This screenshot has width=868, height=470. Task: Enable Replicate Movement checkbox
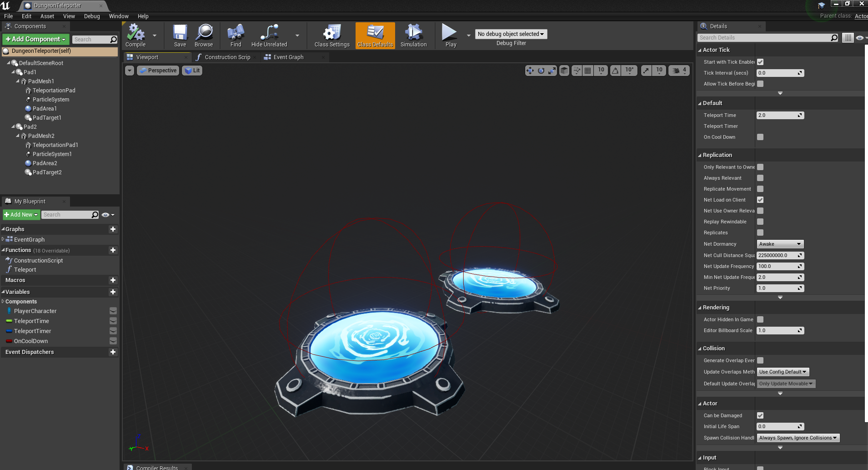[760, 189]
